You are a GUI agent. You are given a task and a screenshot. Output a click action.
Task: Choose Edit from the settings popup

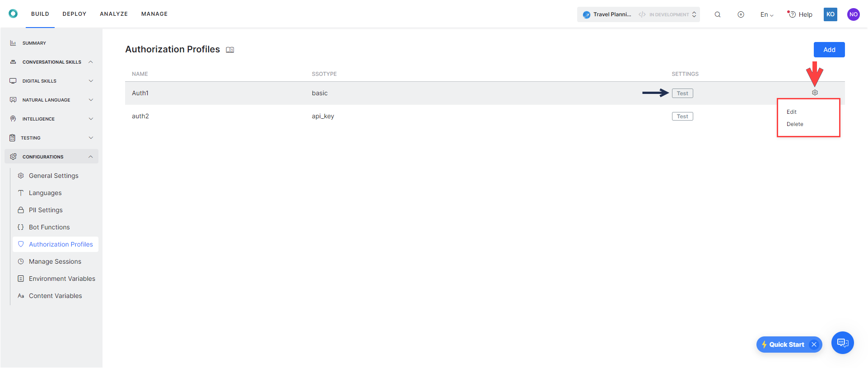point(791,112)
